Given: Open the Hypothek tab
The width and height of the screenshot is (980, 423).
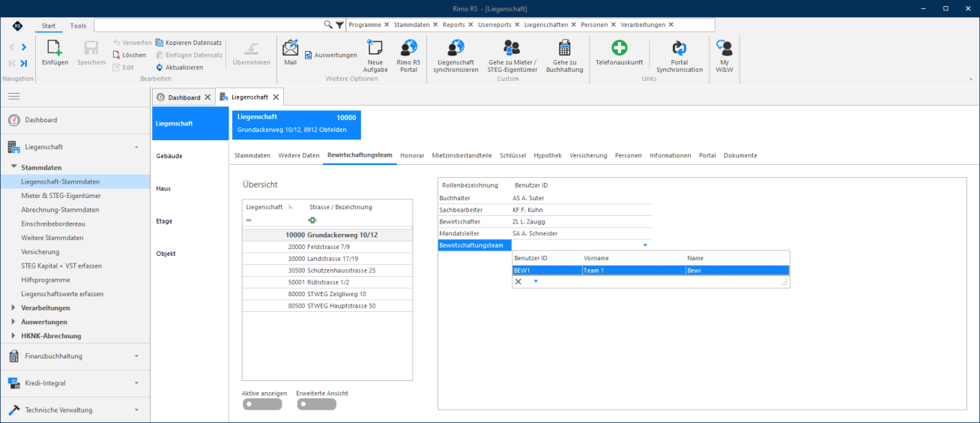Looking at the screenshot, I should tap(548, 155).
